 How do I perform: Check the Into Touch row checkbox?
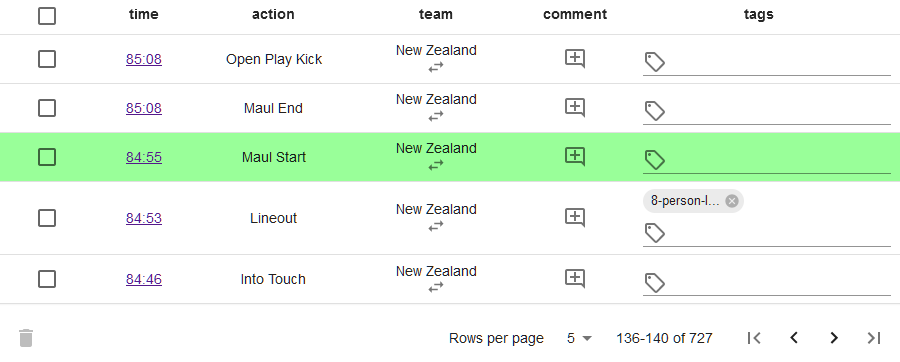pos(47,279)
